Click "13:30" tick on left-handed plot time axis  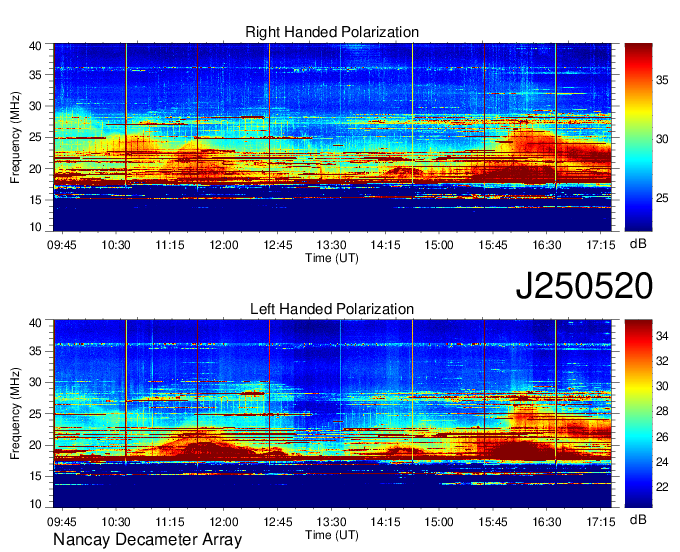click(332, 522)
